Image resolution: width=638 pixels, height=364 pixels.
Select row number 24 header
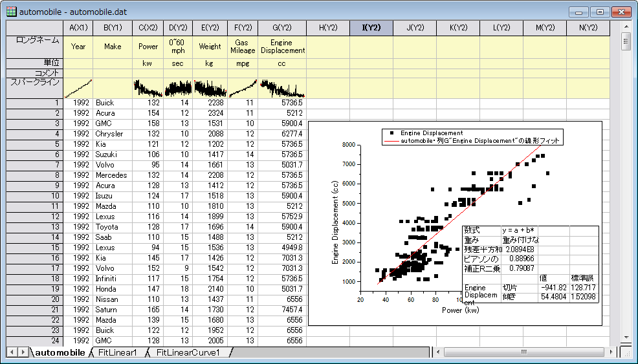pyautogui.click(x=34, y=341)
